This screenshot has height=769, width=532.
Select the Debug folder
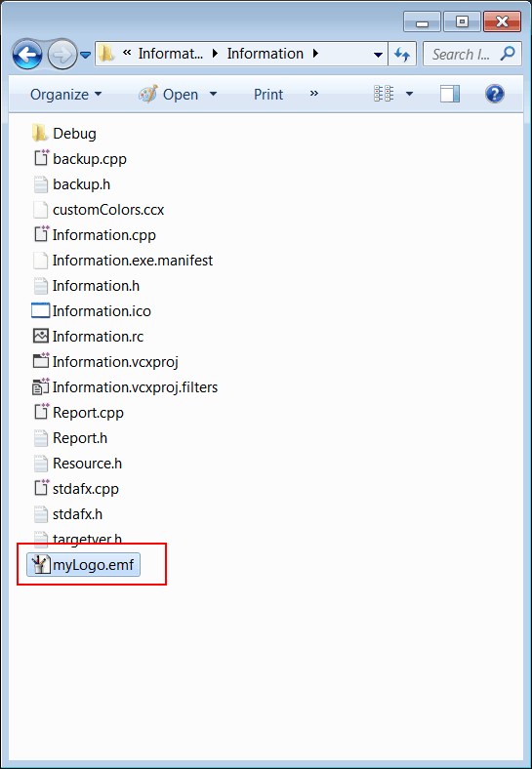click(x=63, y=134)
